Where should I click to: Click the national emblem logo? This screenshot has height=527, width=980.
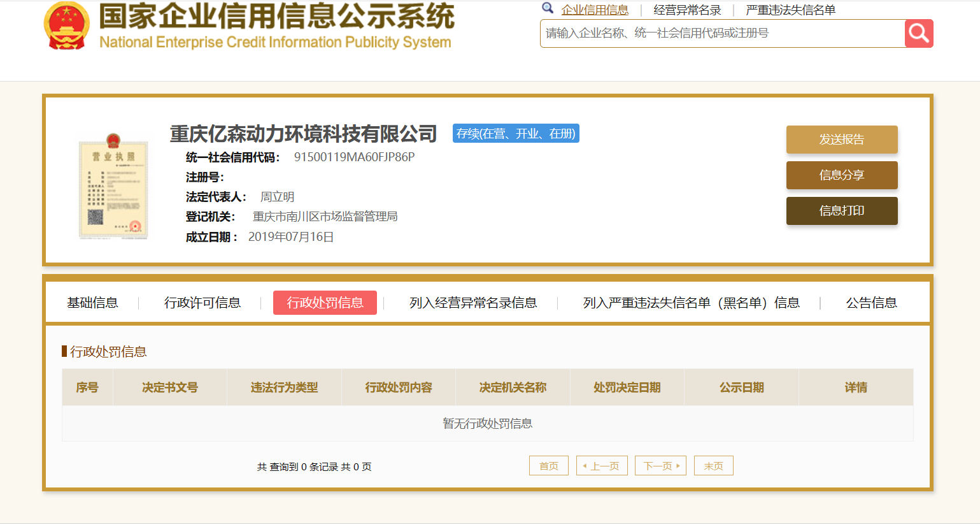pyautogui.click(x=67, y=26)
